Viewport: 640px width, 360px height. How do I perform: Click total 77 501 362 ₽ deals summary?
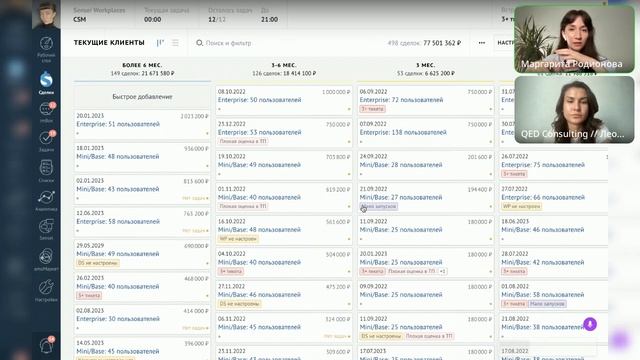coord(424,43)
